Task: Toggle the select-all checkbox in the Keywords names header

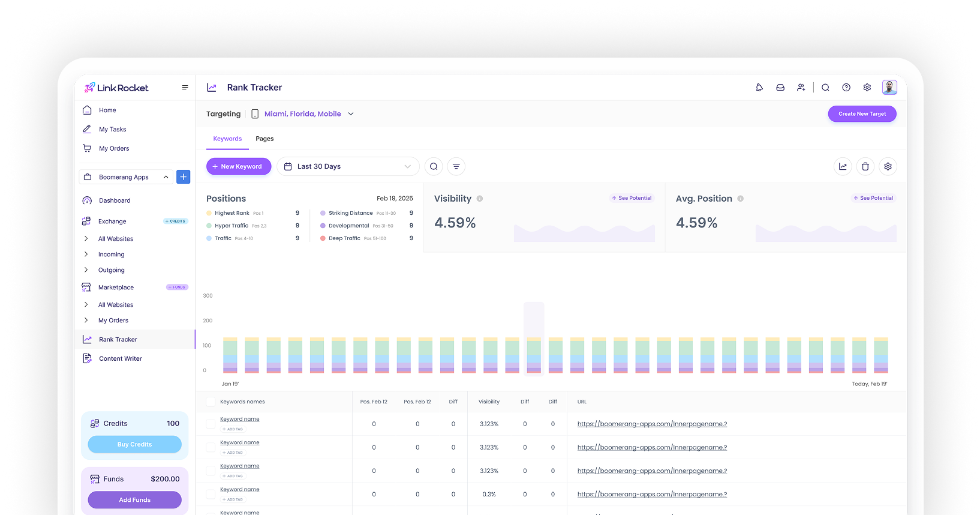Action: [211, 402]
